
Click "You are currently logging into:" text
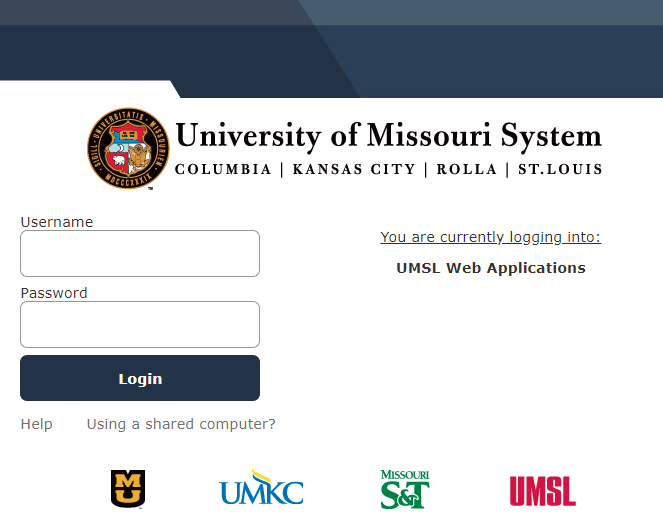click(x=490, y=237)
